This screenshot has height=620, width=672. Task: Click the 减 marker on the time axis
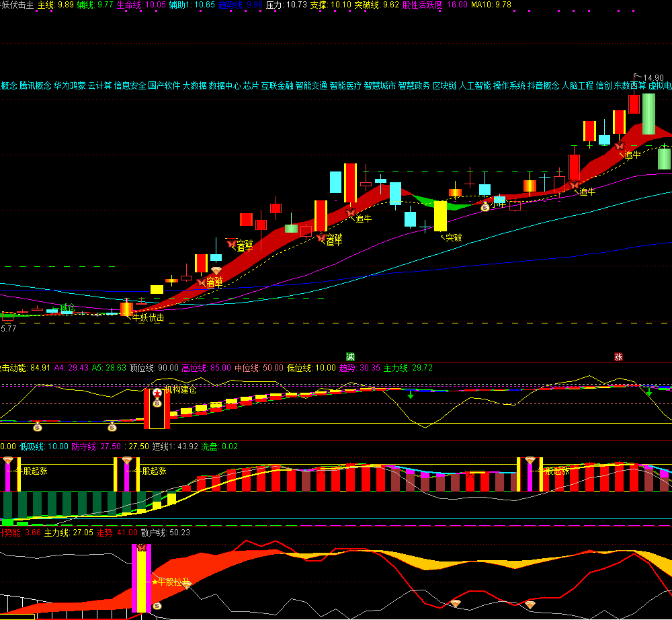[x=350, y=356]
